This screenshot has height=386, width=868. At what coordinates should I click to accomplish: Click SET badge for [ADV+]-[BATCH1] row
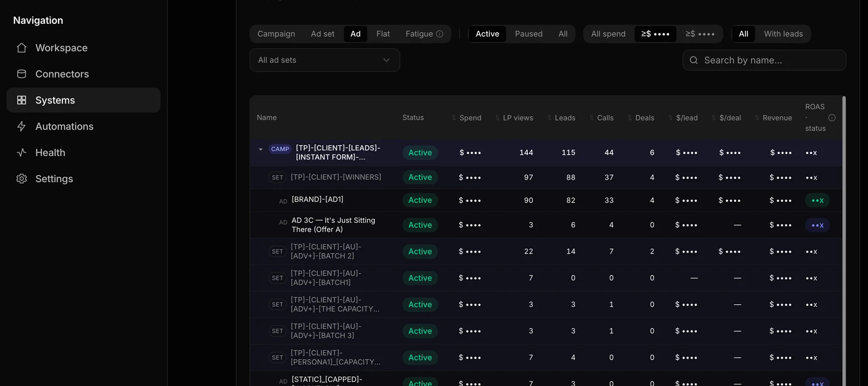coord(277,278)
